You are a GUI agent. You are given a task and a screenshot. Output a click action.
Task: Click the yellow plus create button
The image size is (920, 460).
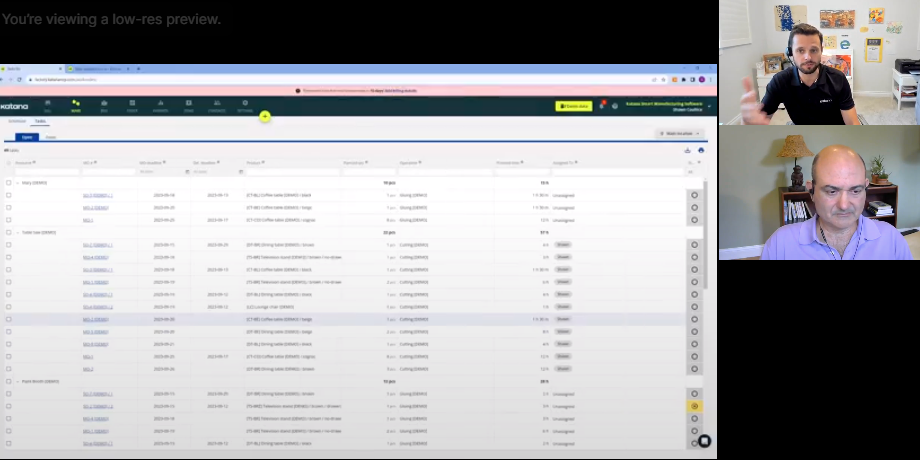coord(265,116)
